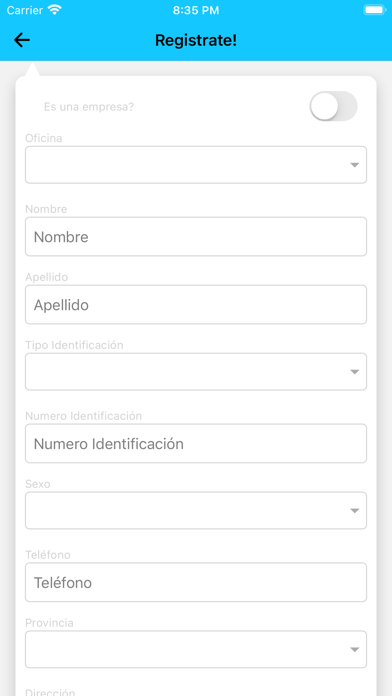Go back using the arrow icon
This screenshot has height=696, width=392.
[22, 40]
